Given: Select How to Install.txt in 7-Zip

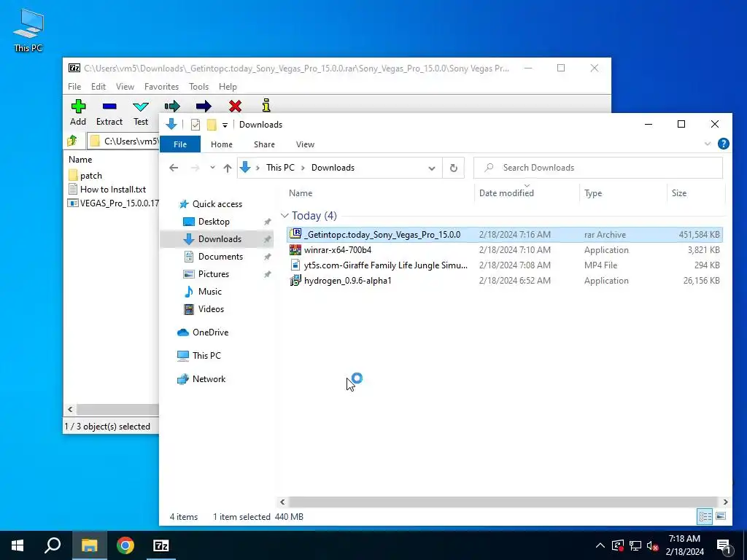Looking at the screenshot, I should (x=108, y=189).
